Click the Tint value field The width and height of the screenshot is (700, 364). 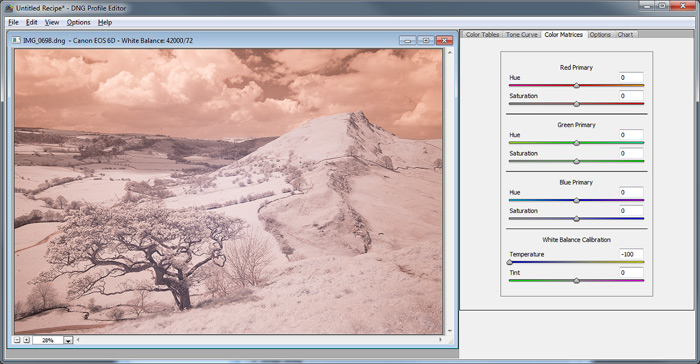(x=631, y=272)
